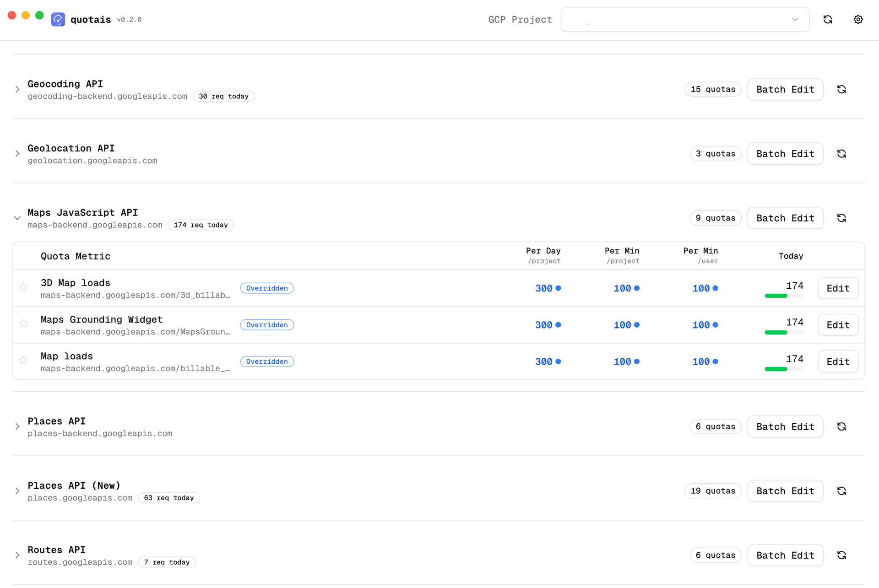Favorite the Maps Grounding Widget quota
This screenshot has height=588, width=879.
23,324
